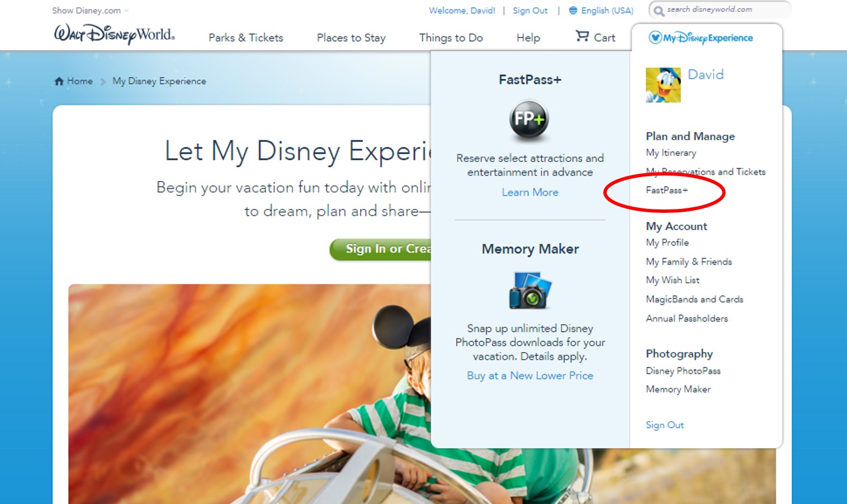Image resolution: width=847 pixels, height=504 pixels.
Task: Click the My Disney Experience breadcrumb
Action: click(x=159, y=81)
